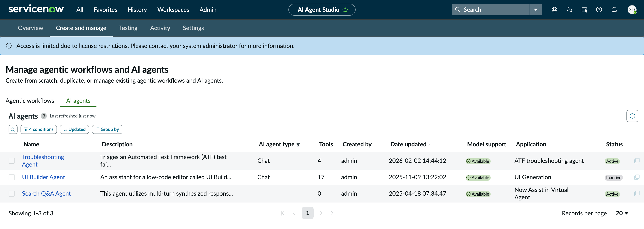Image resolution: width=644 pixels, height=229 pixels.
Task: Open the Troubleshooting Agent link
Action: click(x=43, y=161)
